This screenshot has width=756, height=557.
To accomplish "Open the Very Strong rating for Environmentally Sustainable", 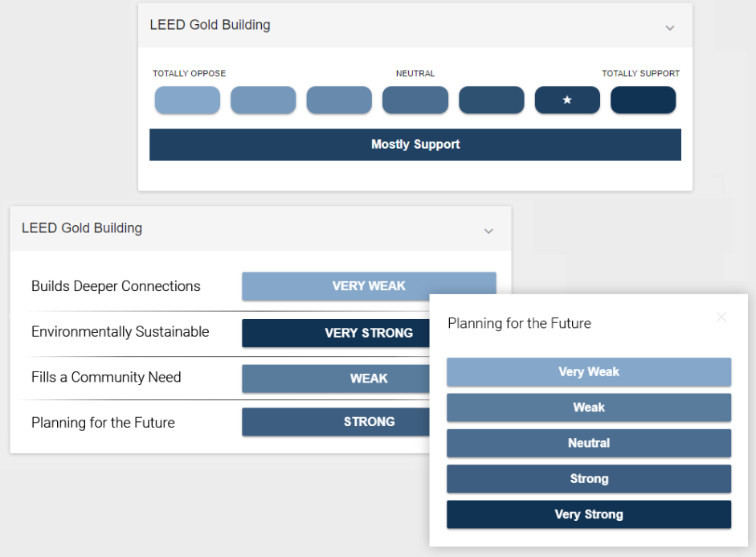I will coord(336,333).
